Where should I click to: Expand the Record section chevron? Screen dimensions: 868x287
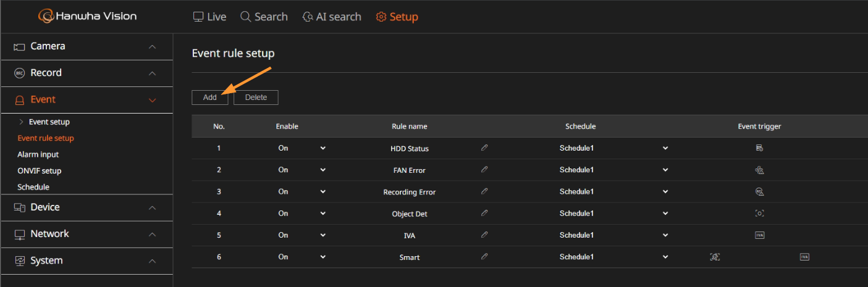tap(153, 73)
